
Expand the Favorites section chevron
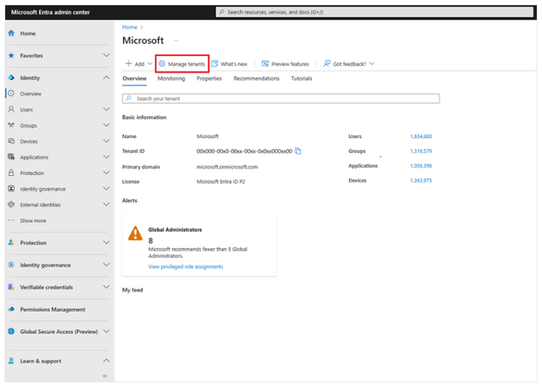coord(107,55)
